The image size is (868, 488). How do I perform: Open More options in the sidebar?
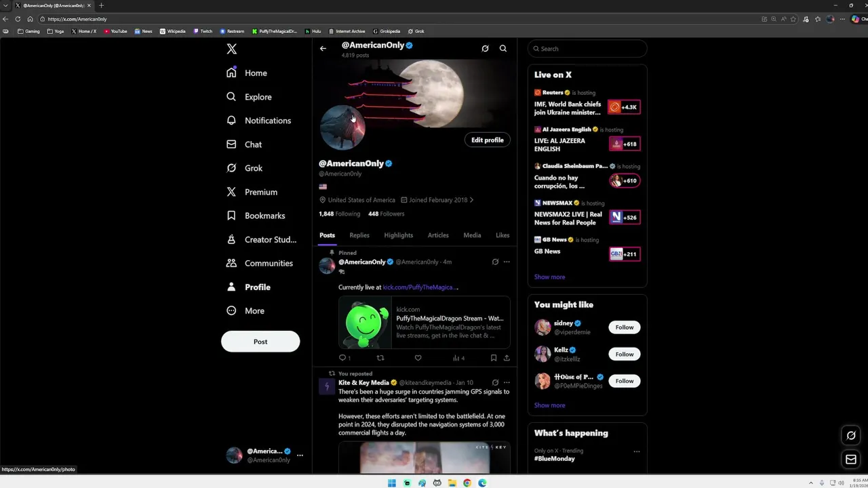(x=245, y=310)
